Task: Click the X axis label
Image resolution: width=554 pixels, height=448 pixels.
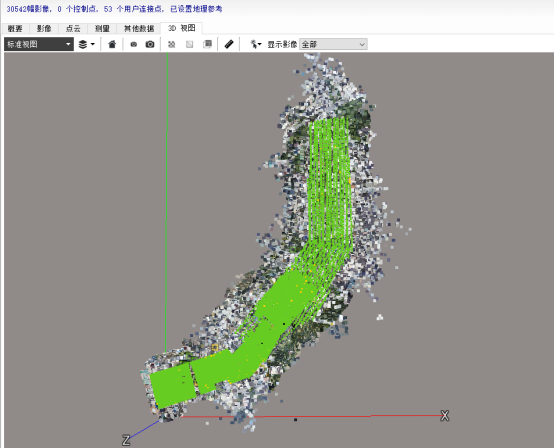Action: point(444,415)
